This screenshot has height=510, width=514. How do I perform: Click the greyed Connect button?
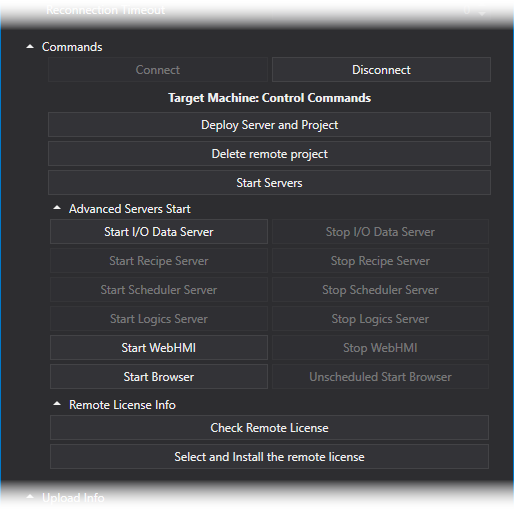click(x=158, y=70)
